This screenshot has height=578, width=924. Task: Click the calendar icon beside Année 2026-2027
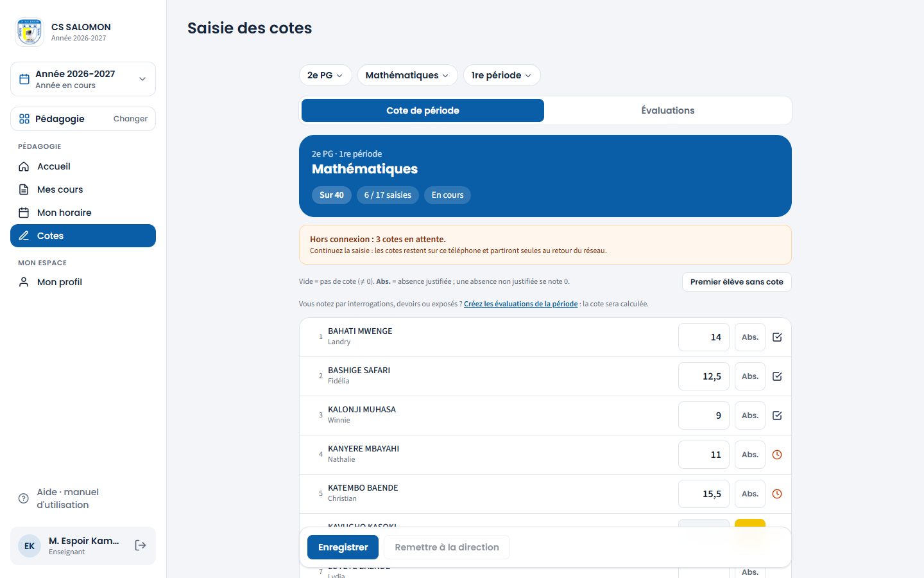tap(24, 79)
